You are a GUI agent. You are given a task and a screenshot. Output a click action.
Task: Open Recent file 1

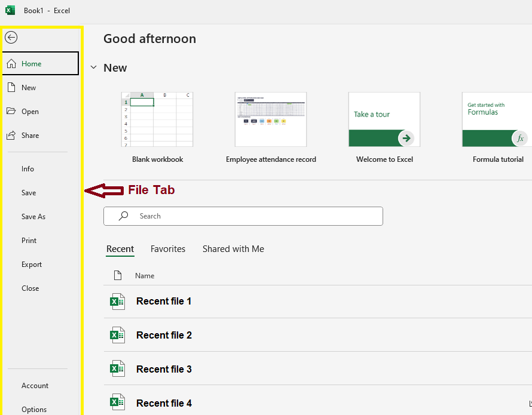(164, 301)
